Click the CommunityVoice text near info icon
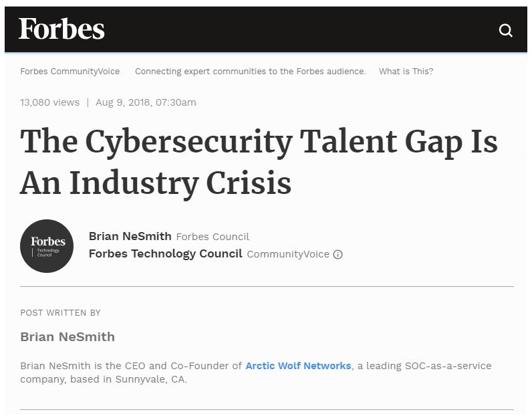532x420 pixels. [288, 254]
